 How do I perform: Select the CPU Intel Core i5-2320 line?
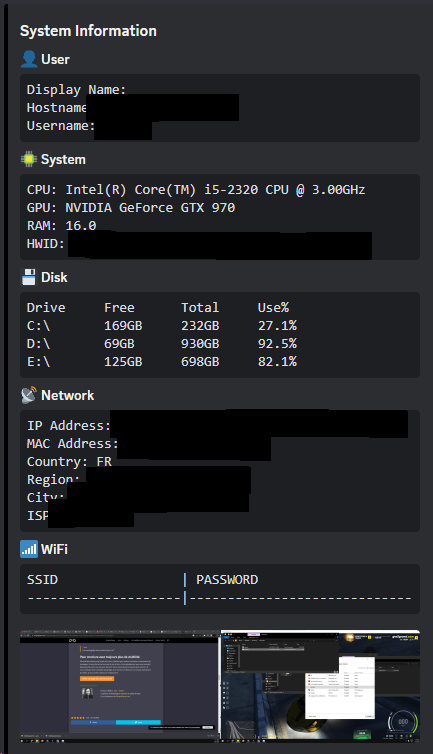pyautogui.click(x=196, y=189)
